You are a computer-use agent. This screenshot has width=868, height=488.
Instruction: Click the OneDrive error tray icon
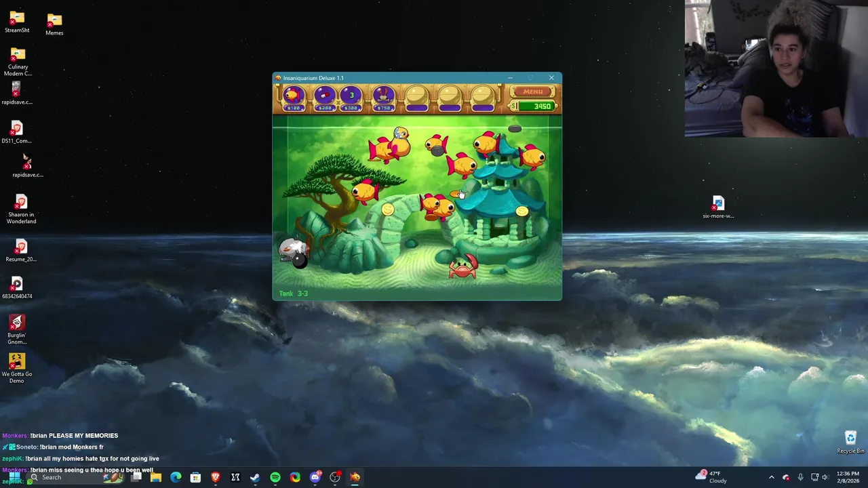tap(786, 477)
